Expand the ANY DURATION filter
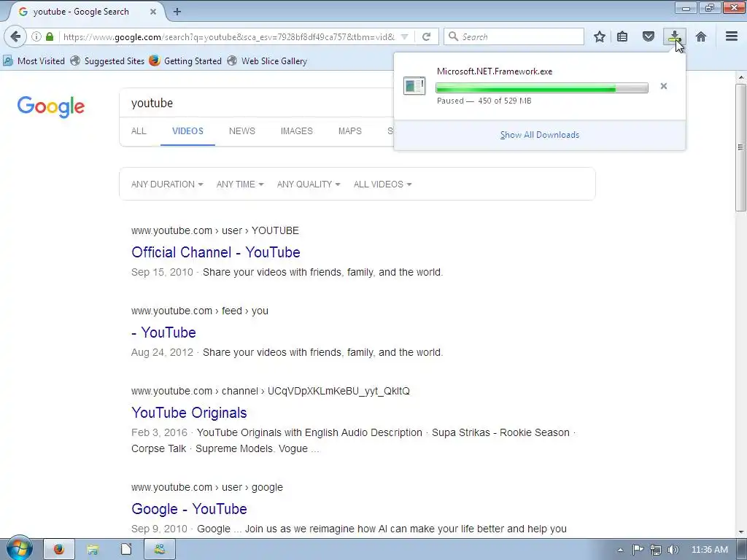The height and width of the screenshot is (560, 747). (167, 184)
